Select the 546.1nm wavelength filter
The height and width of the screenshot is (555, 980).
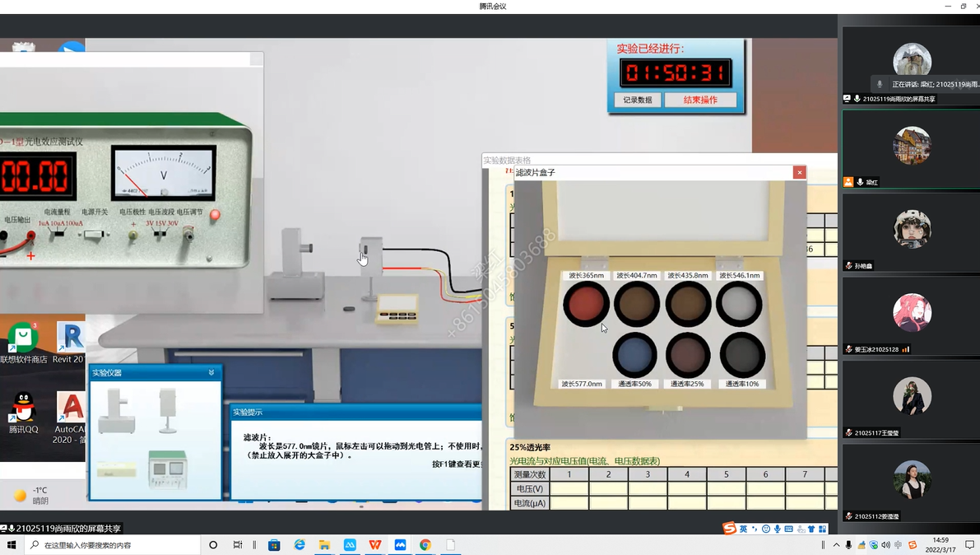click(x=739, y=304)
